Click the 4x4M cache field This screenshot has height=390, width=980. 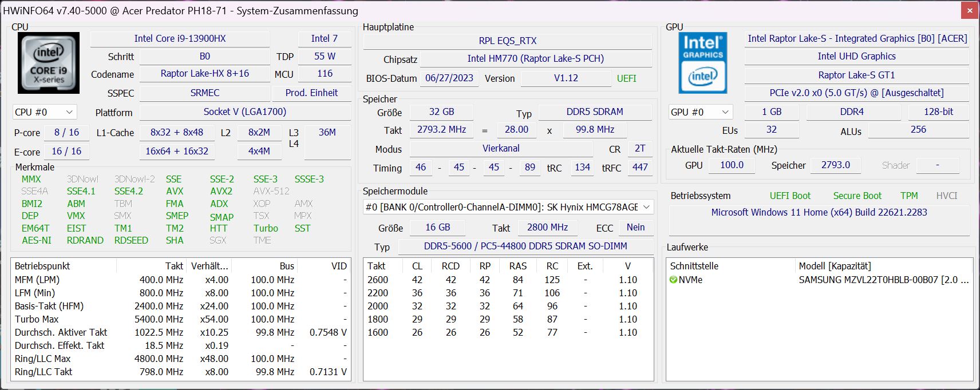coord(259,152)
